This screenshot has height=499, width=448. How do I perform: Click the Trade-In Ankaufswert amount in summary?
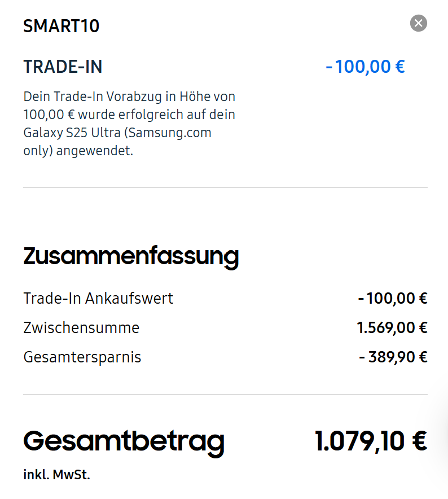(393, 298)
